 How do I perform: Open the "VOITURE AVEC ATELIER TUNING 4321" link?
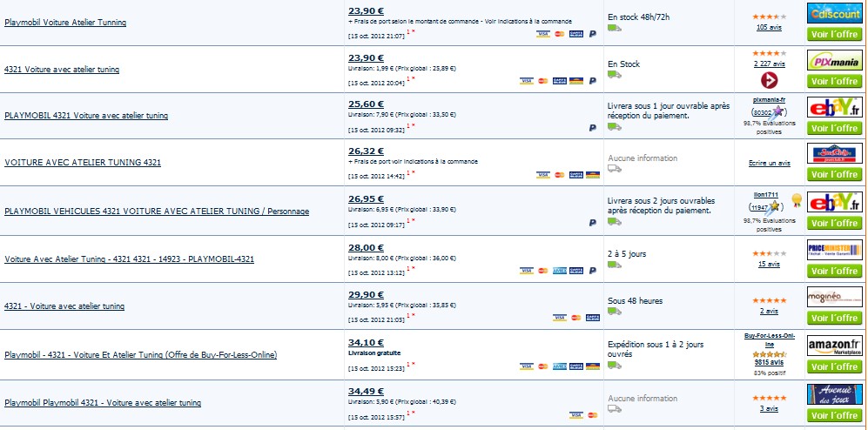(83, 163)
